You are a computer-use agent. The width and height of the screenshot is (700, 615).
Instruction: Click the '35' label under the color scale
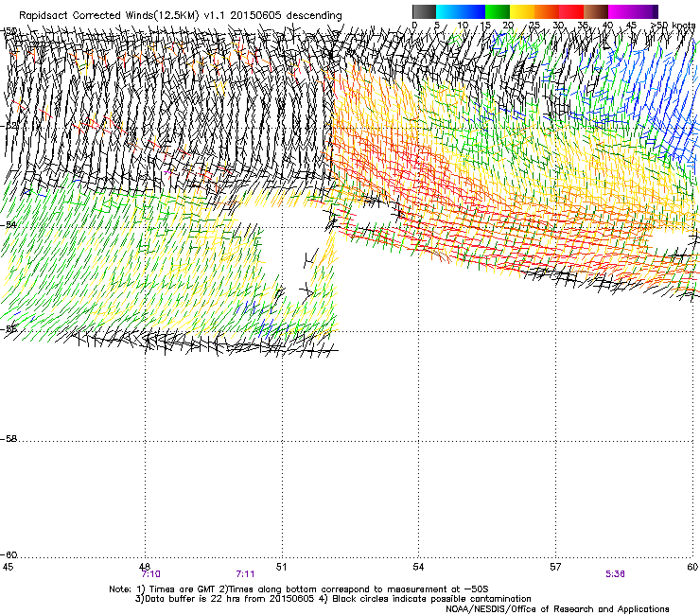tap(583, 26)
